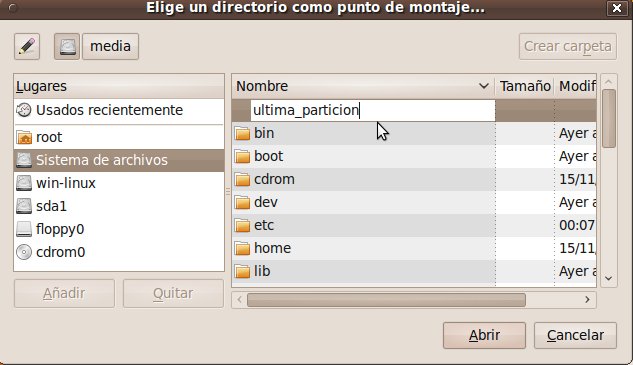Select the floppy0 device
The width and height of the screenshot is (633, 365).
(119, 229)
